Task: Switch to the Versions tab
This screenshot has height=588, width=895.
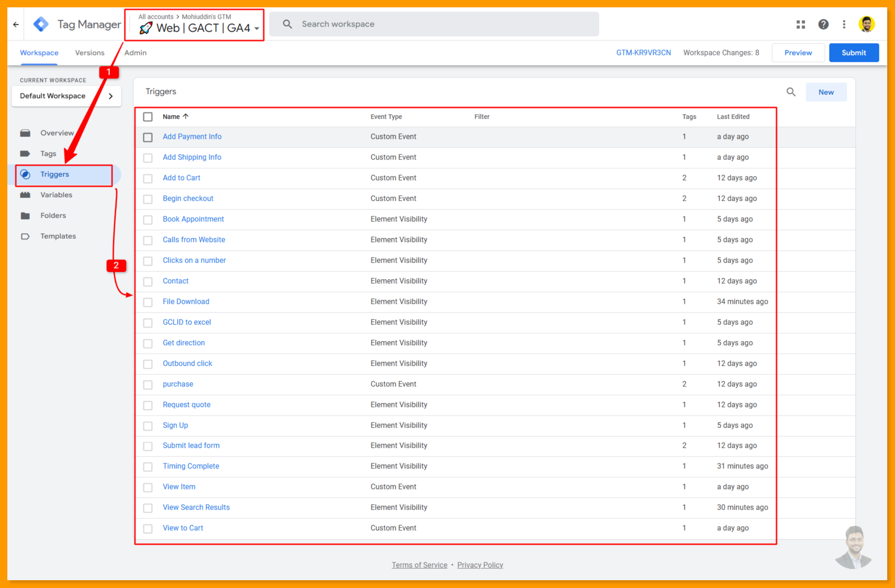Action: [89, 53]
